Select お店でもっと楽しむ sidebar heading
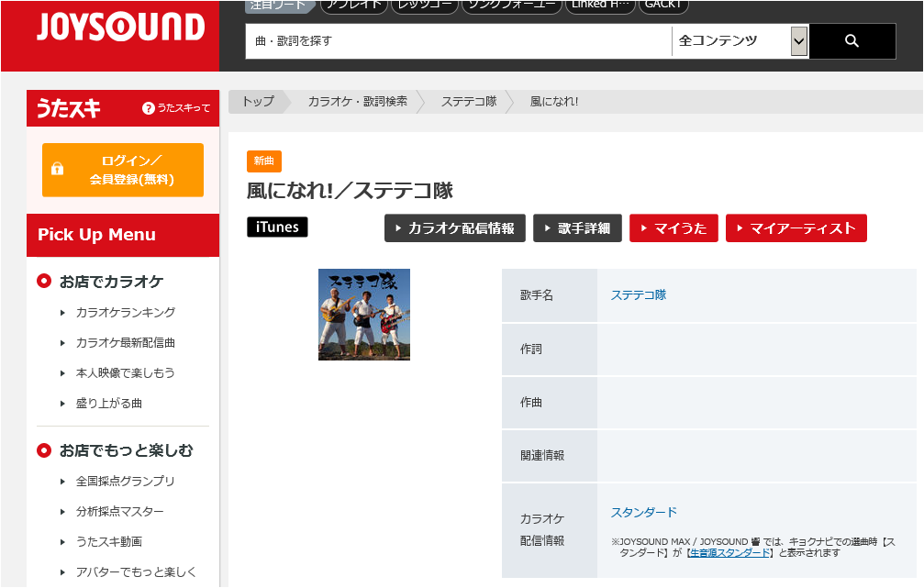Screen dimensions: 924x588 coord(126,450)
